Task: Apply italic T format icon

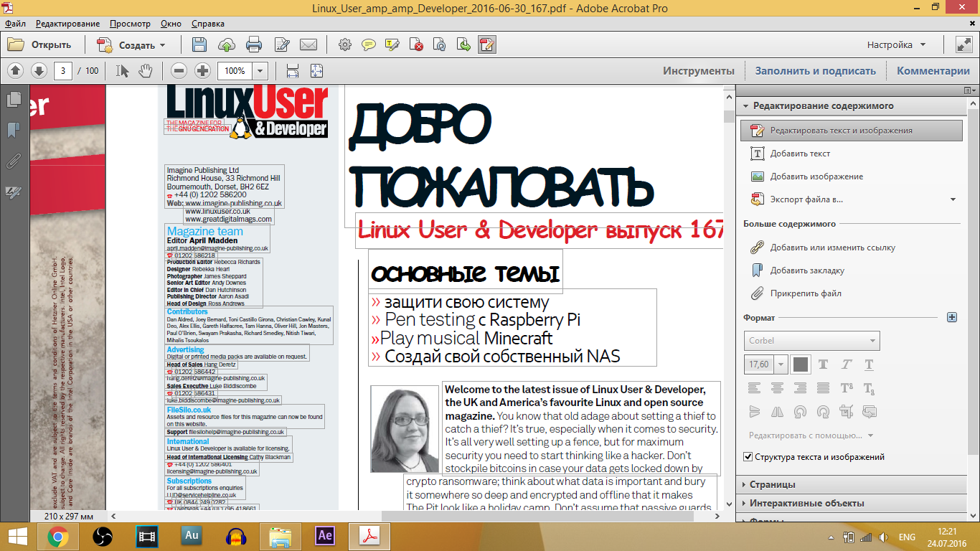Action: [x=846, y=364]
